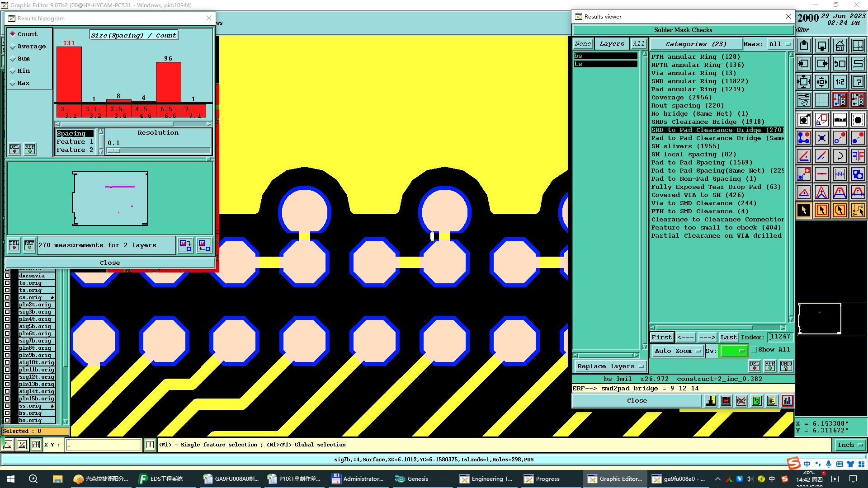The height and width of the screenshot is (488, 868).
Task: Click the ruler measurement tool icon
Action: click(840, 120)
